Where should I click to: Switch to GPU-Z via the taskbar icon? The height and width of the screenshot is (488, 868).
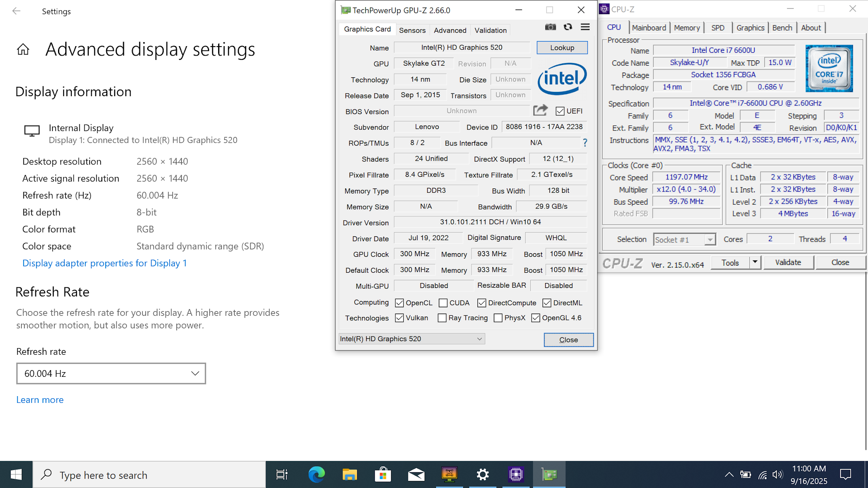549,475
